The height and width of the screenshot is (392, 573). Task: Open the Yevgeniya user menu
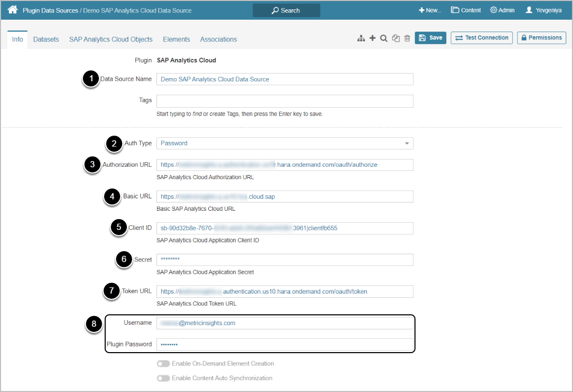coord(543,10)
